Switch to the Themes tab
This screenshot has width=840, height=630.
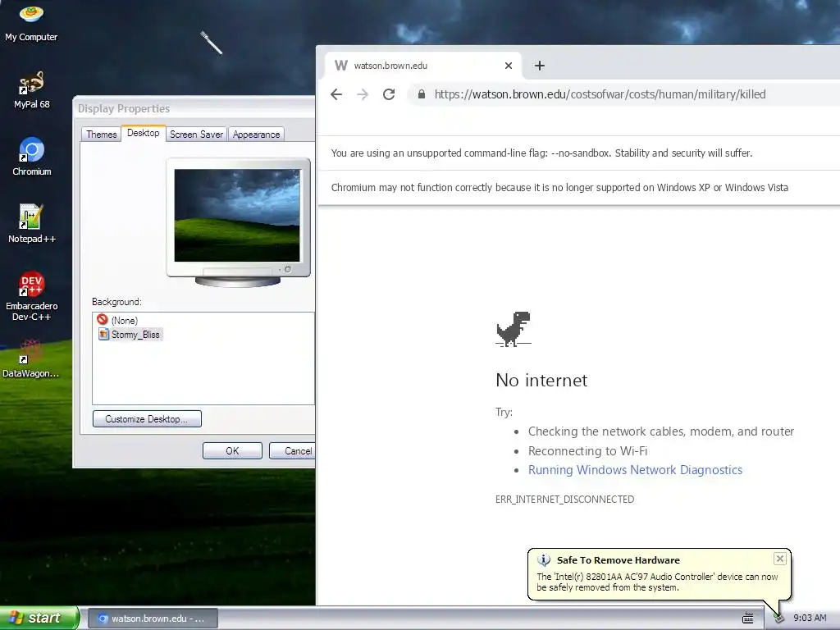101,134
